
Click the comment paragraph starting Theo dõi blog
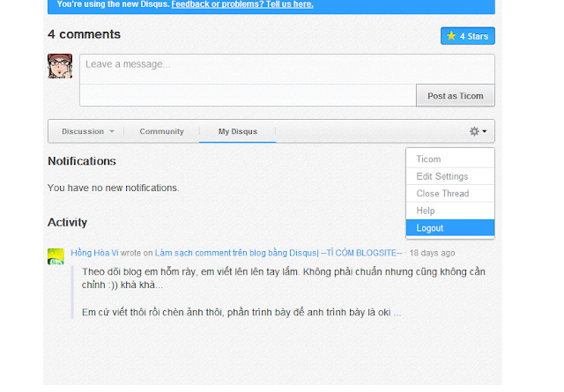(x=284, y=278)
